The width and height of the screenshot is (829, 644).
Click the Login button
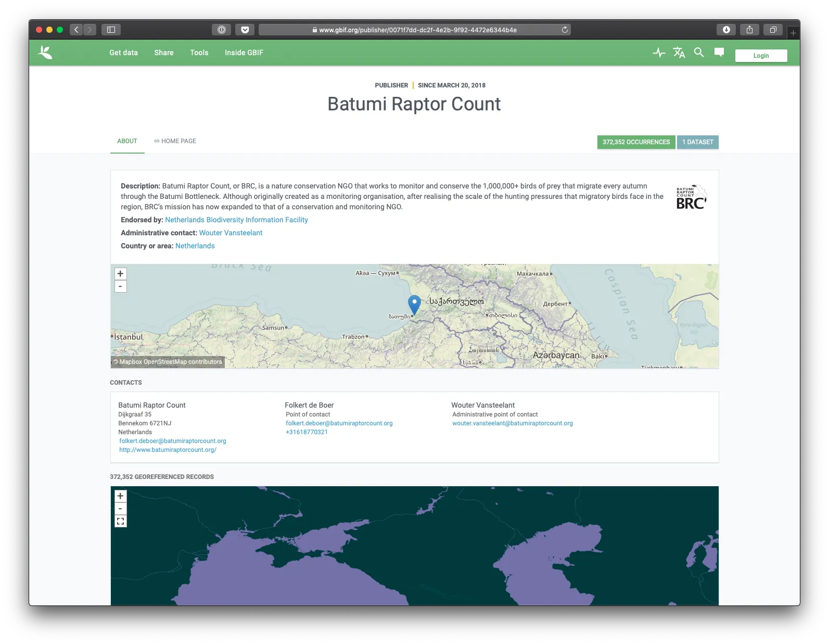coord(761,56)
